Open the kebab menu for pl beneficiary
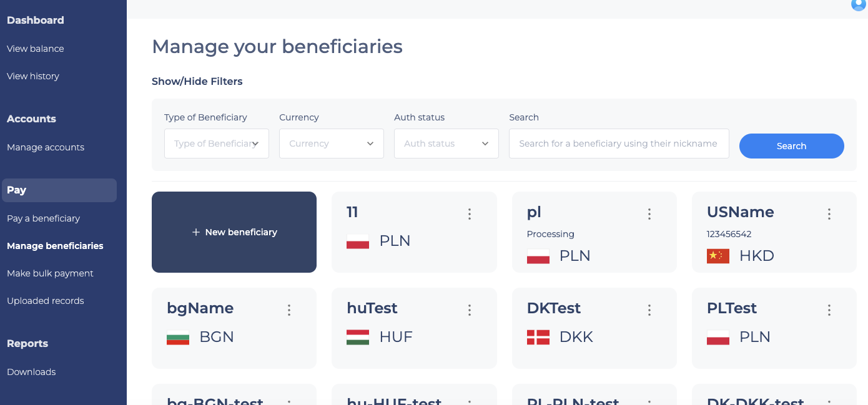The width and height of the screenshot is (868, 405). click(649, 214)
